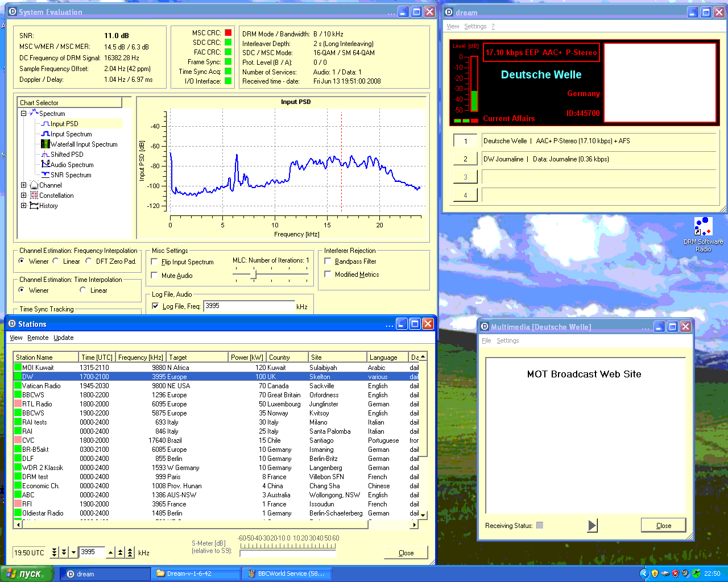Expand the Constellation tree node

pyautogui.click(x=23, y=195)
